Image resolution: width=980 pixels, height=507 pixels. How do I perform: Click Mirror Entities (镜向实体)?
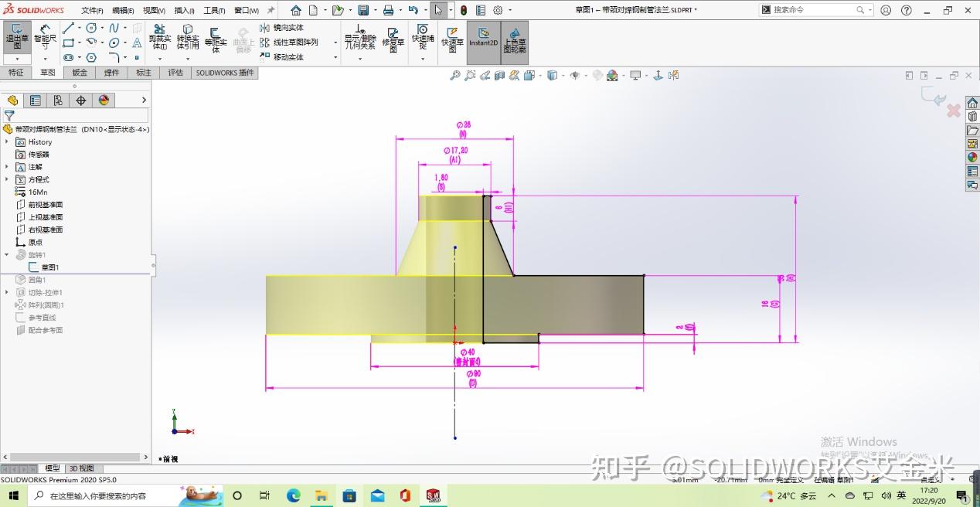(282, 28)
